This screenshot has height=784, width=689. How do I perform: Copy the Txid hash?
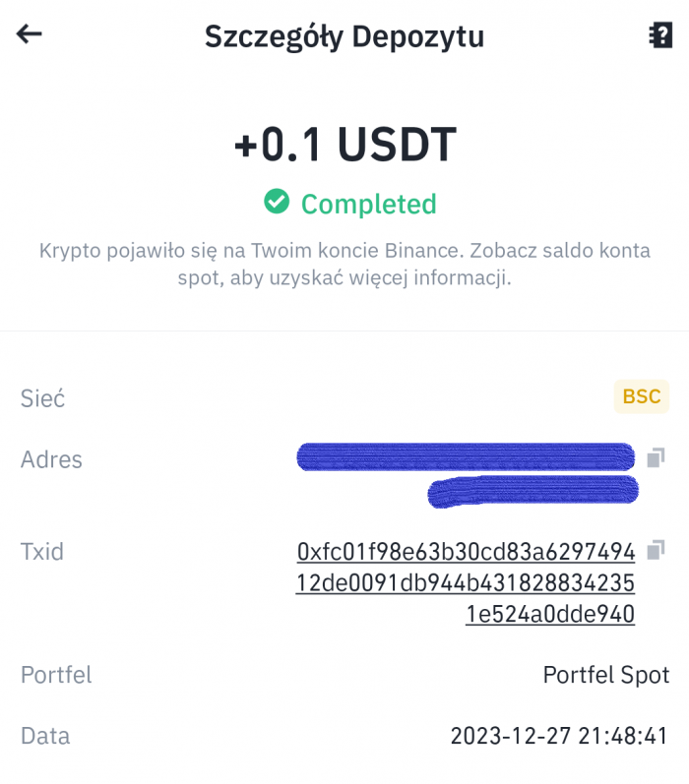(657, 549)
